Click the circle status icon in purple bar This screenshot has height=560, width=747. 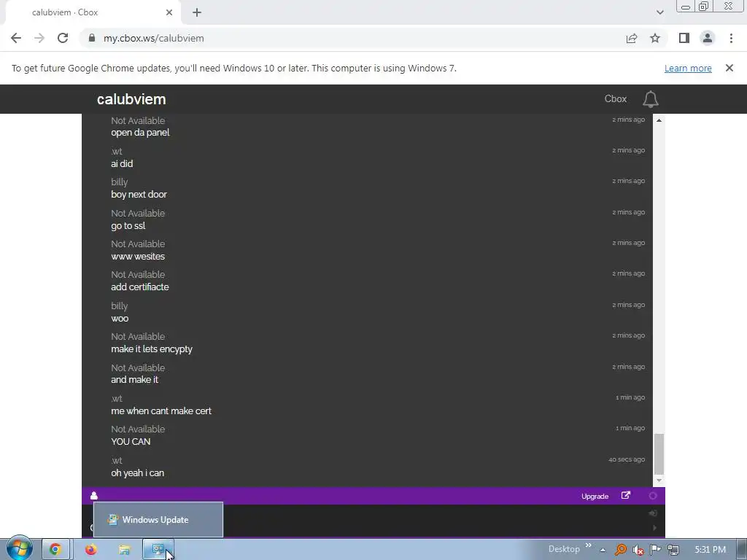[x=653, y=496]
